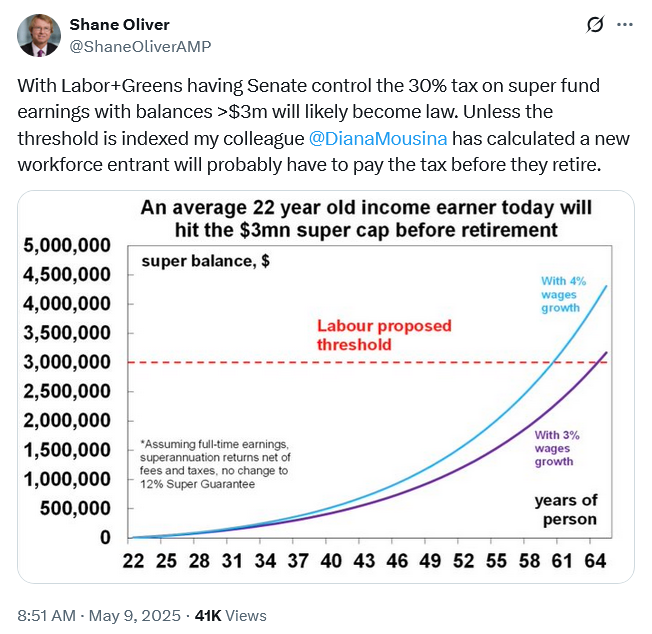Image resolution: width=652 pixels, height=634 pixels.
Task: Open the three-dot More options menu
Action: (625, 24)
